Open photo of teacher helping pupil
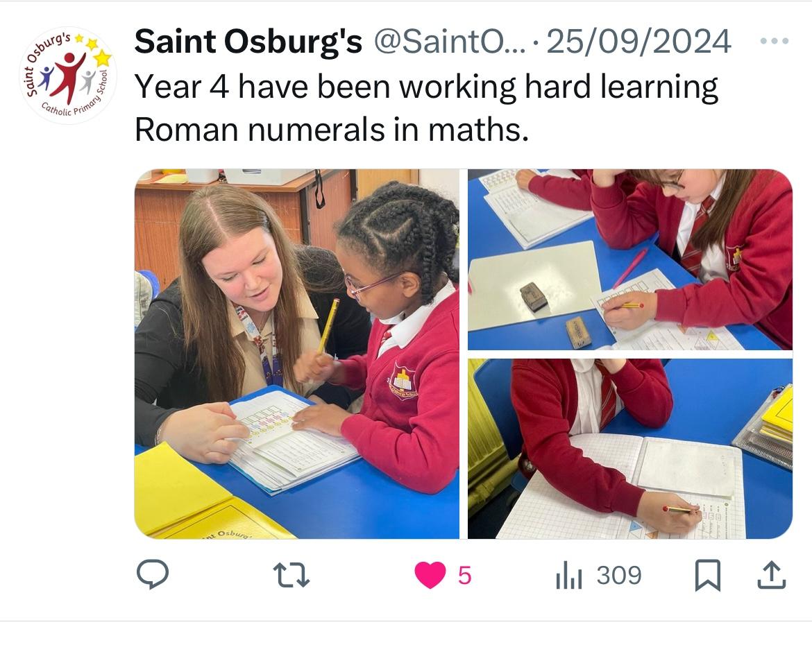Viewport: 812px width, 645px height. click(297, 354)
